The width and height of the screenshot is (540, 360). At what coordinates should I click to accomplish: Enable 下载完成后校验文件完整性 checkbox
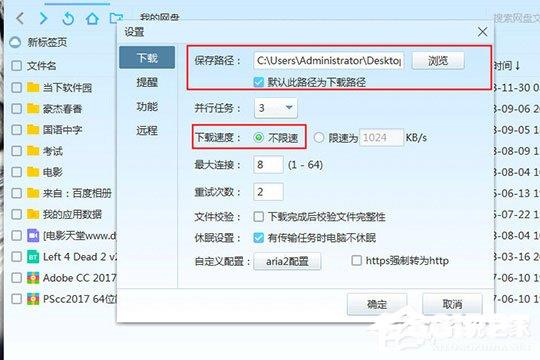point(258,217)
